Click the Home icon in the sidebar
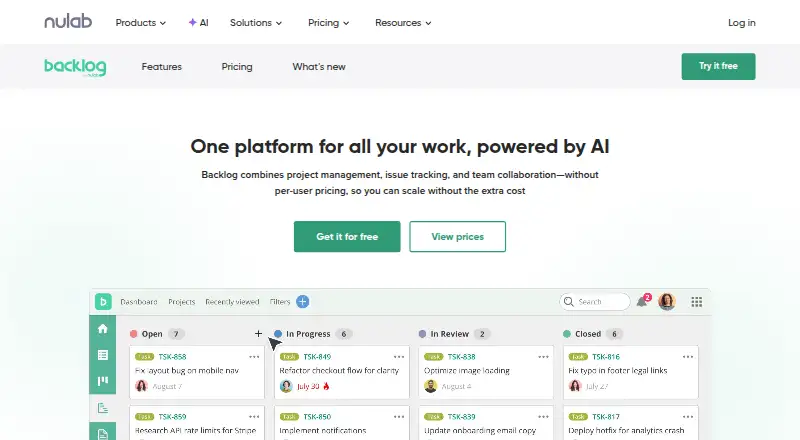Screen dimensions: 800x440 coord(103,328)
